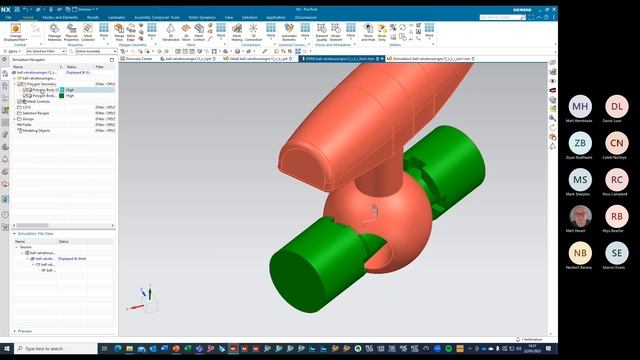This screenshot has width=640, height=360.
Task: Close the active FEM document tab
Action: [x=382, y=59]
